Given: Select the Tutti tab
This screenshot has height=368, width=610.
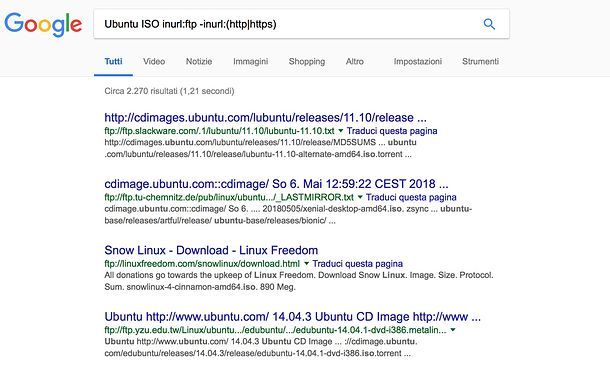Looking at the screenshot, I should (x=113, y=61).
